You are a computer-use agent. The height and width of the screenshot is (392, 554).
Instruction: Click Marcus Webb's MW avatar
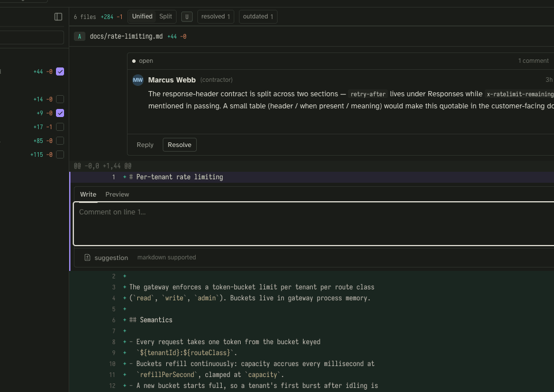point(138,80)
